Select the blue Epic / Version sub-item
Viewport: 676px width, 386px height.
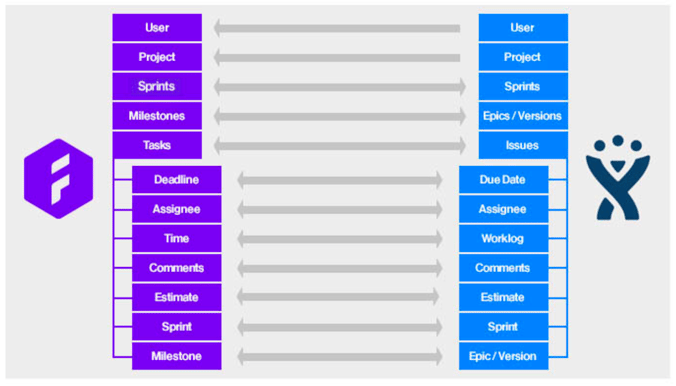(504, 356)
